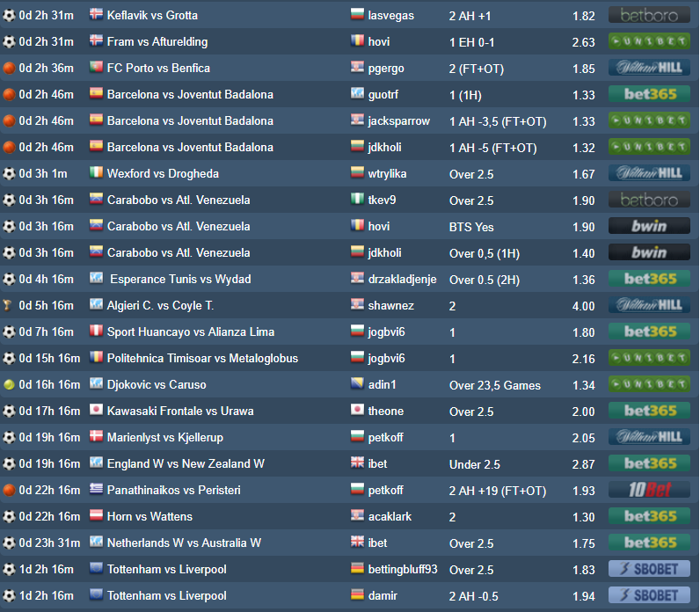Click the betboro logo in tkev9's Carabobo row
700x612 pixels.
[x=649, y=200]
